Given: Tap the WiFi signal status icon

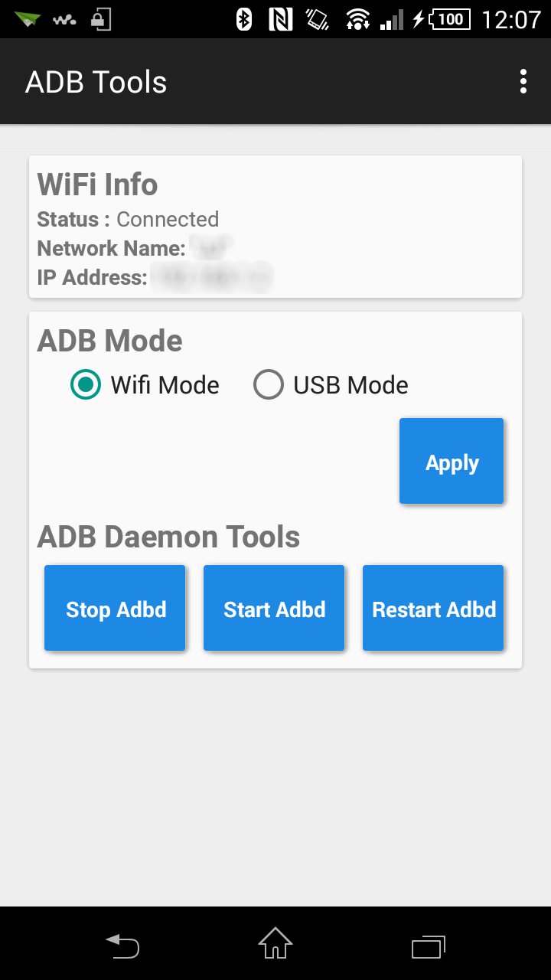Looking at the screenshot, I should 357,19.
